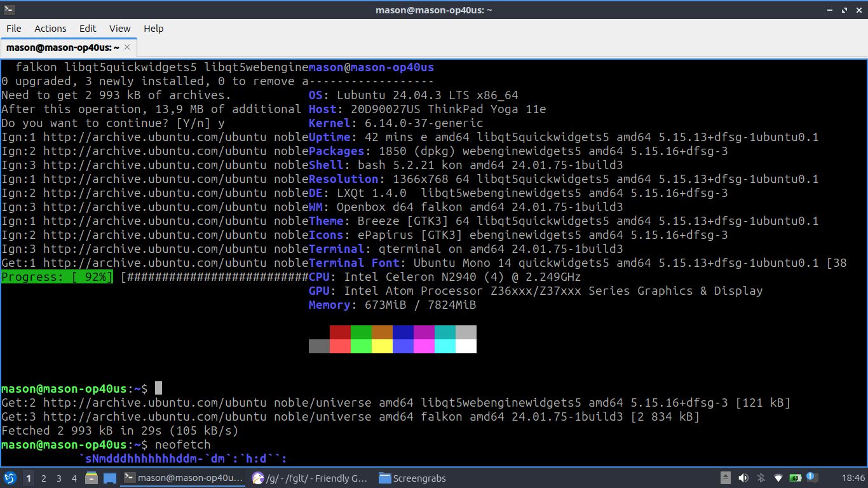
Task: Minimize the terminal window
Action: (831, 10)
